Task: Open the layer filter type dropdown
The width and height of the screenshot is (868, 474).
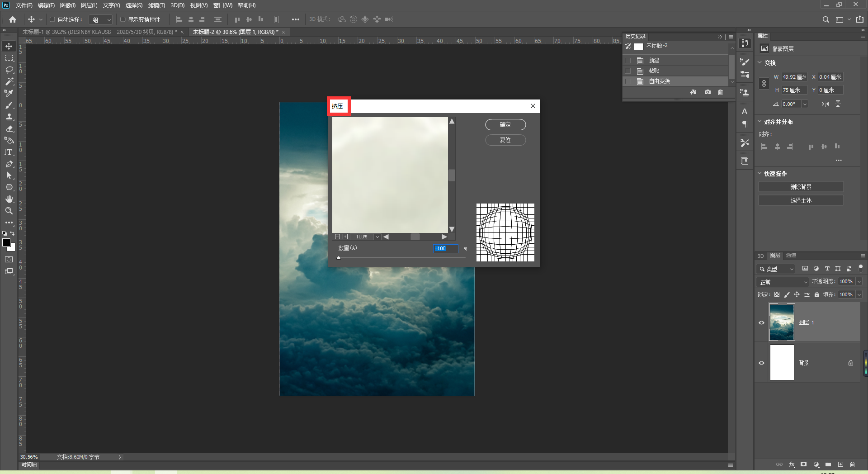Action: coord(776,269)
